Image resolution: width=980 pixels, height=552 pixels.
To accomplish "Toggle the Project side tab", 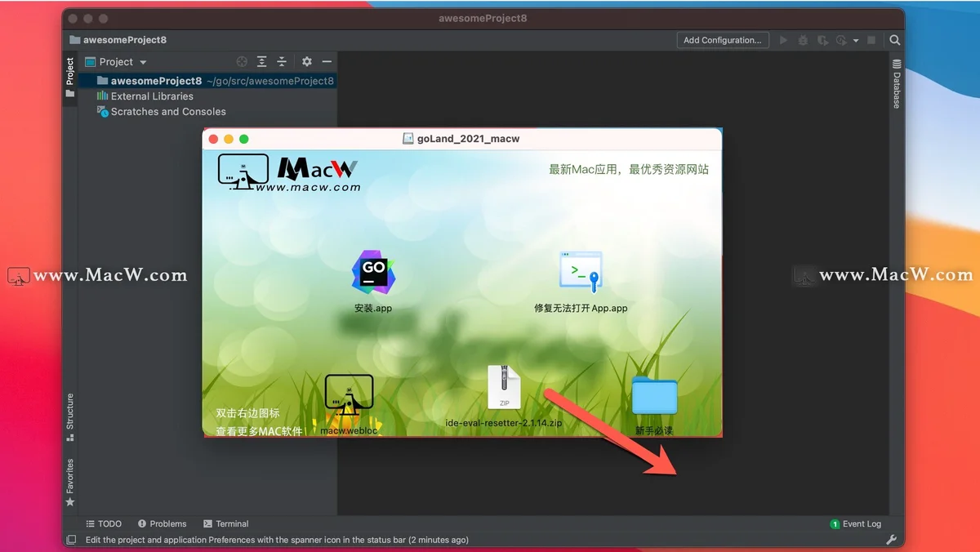I will coord(70,78).
